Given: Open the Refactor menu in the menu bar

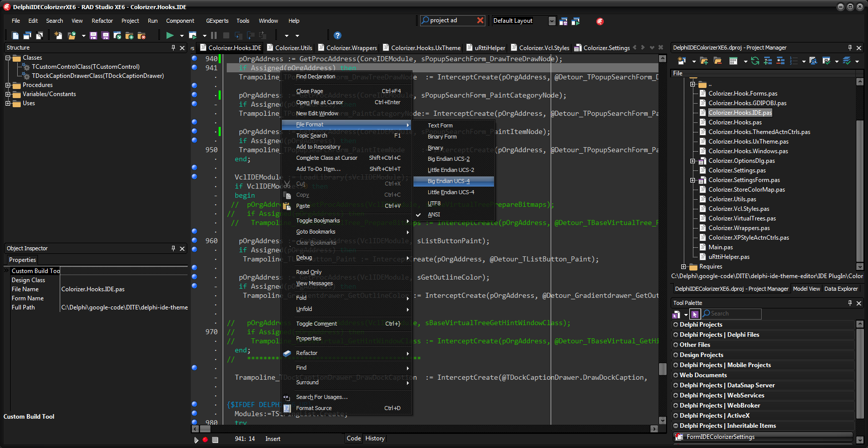Looking at the screenshot, I should click(102, 21).
